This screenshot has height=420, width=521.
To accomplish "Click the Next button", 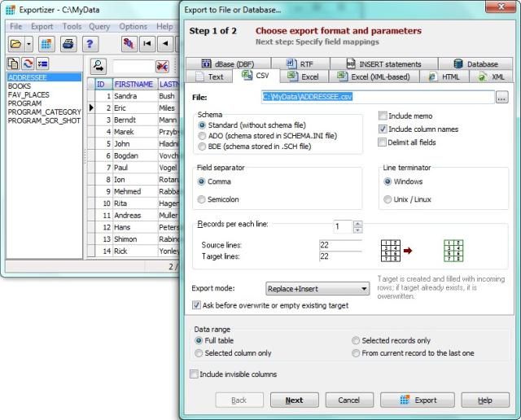I will [x=294, y=400].
